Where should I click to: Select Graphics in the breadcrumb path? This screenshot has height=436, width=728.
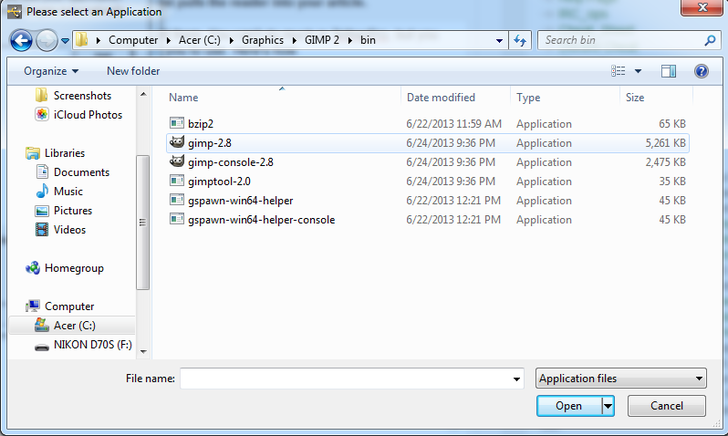(x=262, y=40)
